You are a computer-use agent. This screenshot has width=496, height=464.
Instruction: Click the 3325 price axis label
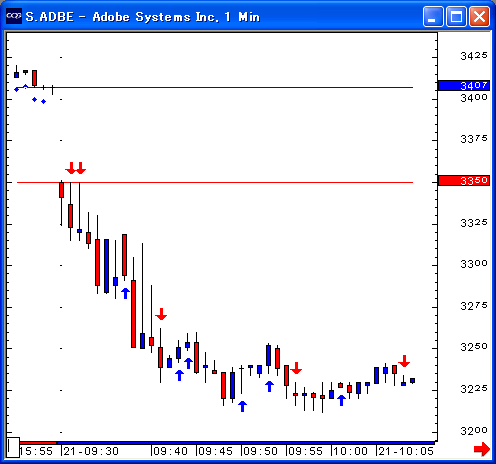(474, 223)
